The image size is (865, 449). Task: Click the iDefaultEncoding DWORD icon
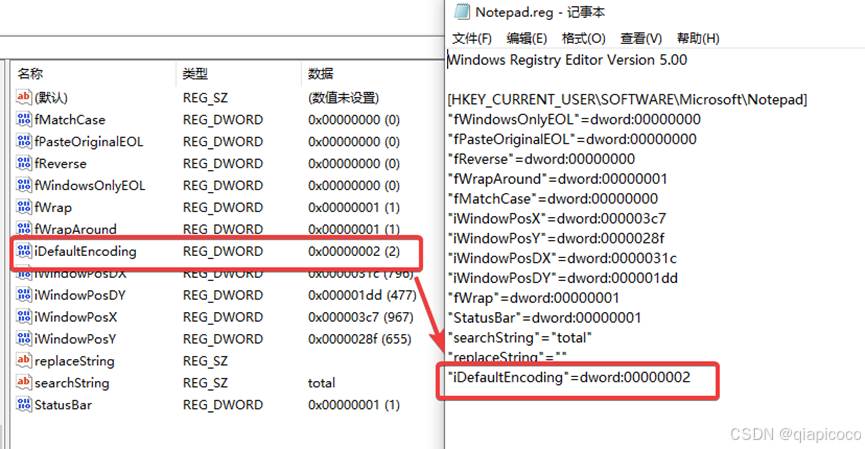point(24,252)
